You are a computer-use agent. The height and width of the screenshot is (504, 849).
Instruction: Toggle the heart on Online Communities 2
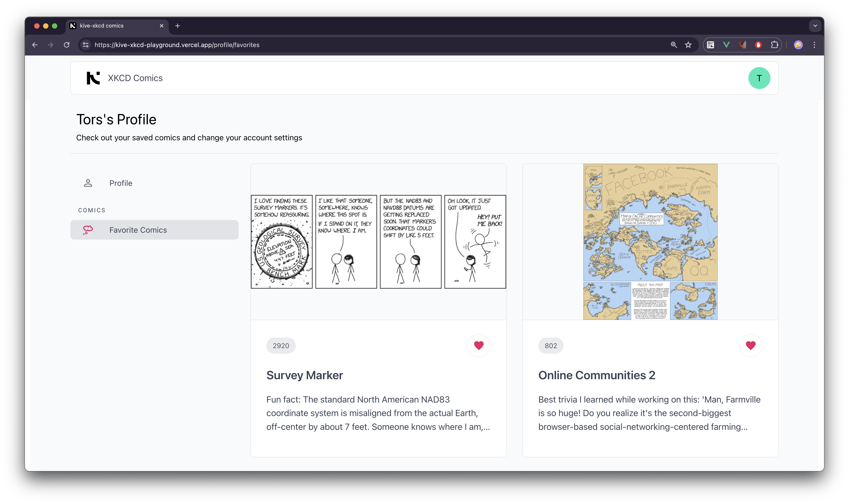pos(750,345)
